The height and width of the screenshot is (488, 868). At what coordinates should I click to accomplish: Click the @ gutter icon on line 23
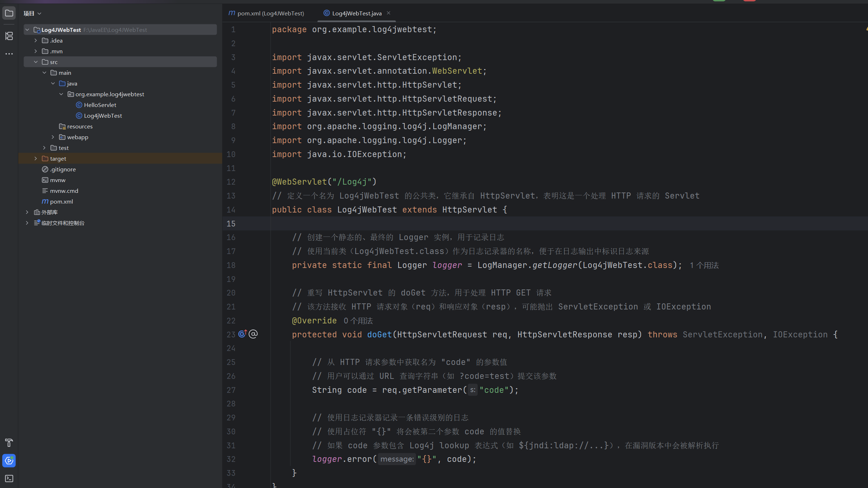point(253,334)
